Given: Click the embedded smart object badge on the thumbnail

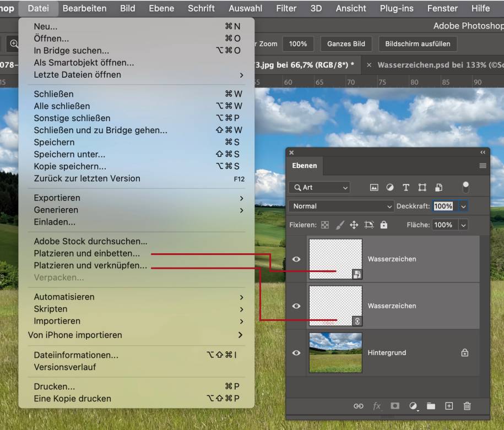Looking at the screenshot, I should click(x=357, y=274).
